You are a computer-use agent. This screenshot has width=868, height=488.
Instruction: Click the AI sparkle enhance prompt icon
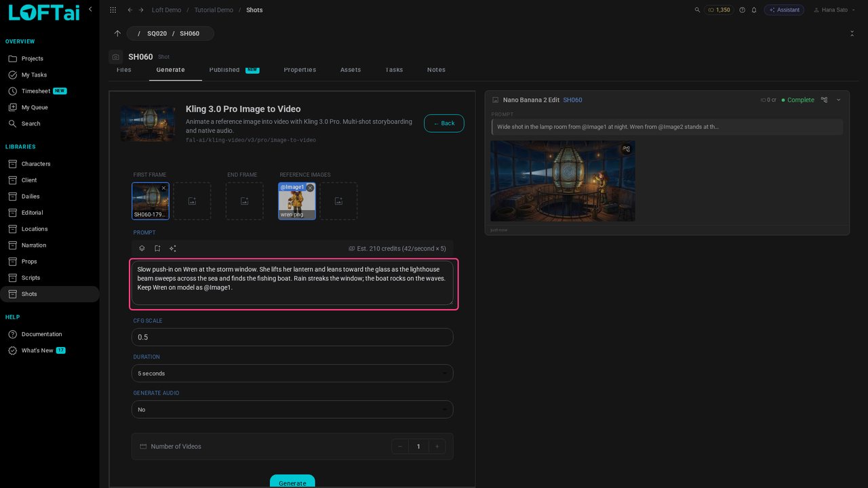tap(173, 249)
